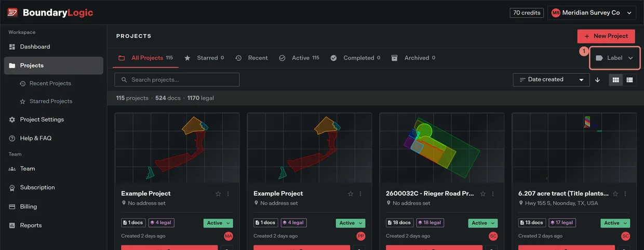Open more options for 6.207 acre tract
This screenshot has height=250, width=644.
tap(625, 194)
